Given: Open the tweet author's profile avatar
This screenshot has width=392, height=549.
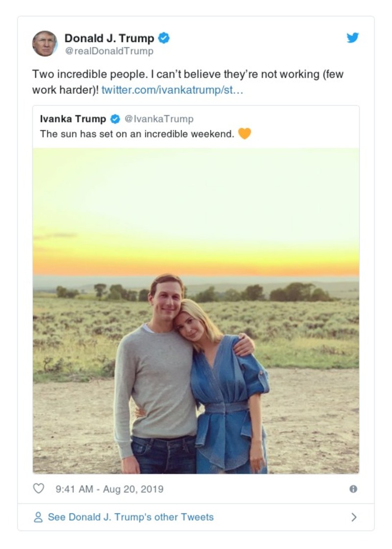Looking at the screenshot, I should click(45, 44).
